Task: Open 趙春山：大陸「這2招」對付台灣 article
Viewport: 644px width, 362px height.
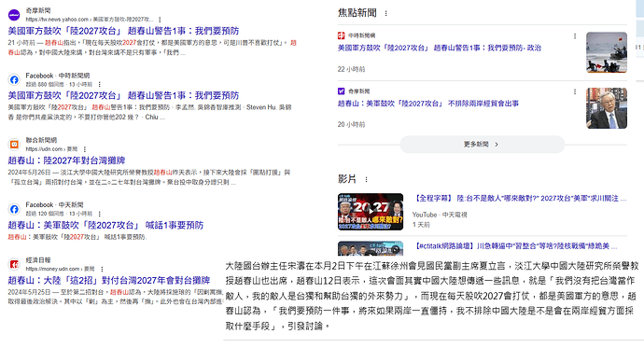Action: (109, 280)
